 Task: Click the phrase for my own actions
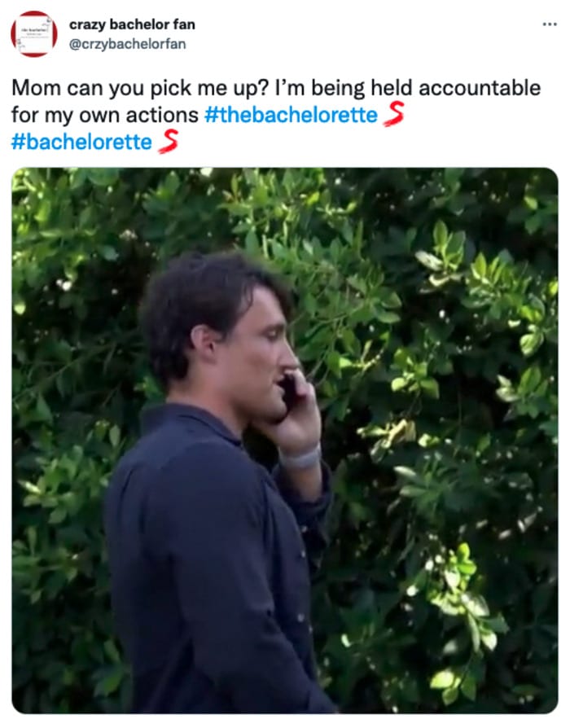tap(105, 115)
